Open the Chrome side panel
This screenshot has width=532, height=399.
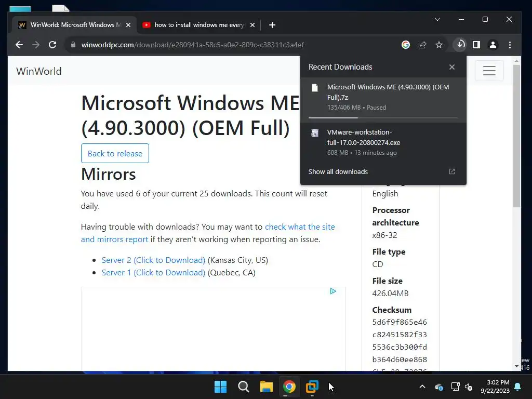tap(476, 45)
